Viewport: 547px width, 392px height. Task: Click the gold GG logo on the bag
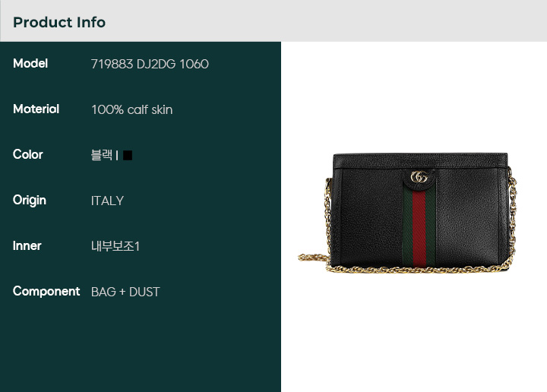419,177
